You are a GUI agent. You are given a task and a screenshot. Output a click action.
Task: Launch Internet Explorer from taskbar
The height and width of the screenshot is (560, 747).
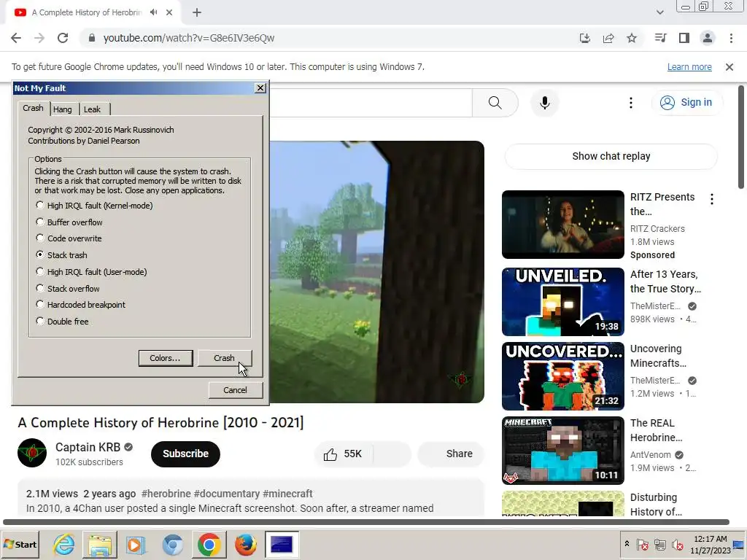pos(63,544)
